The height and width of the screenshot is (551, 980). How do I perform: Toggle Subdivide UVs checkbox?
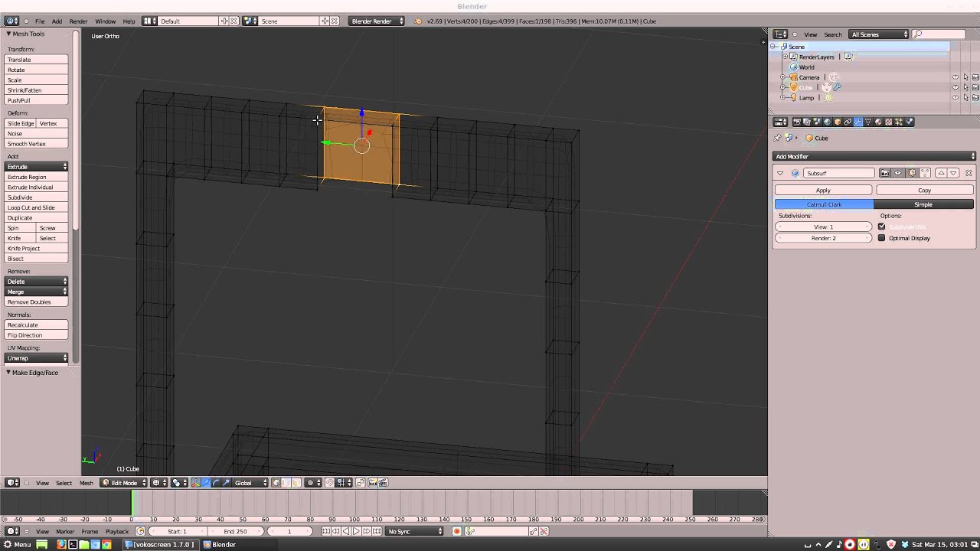tap(882, 227)
